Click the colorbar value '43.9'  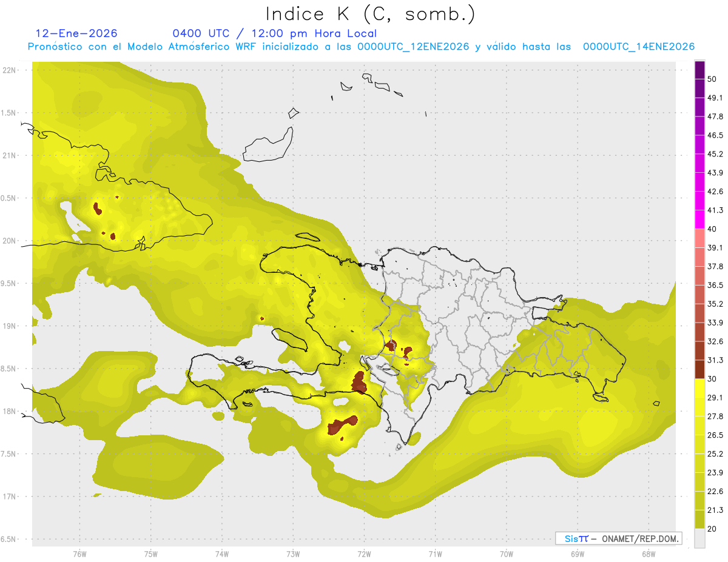pyautogui.click(x=715, y=173)
